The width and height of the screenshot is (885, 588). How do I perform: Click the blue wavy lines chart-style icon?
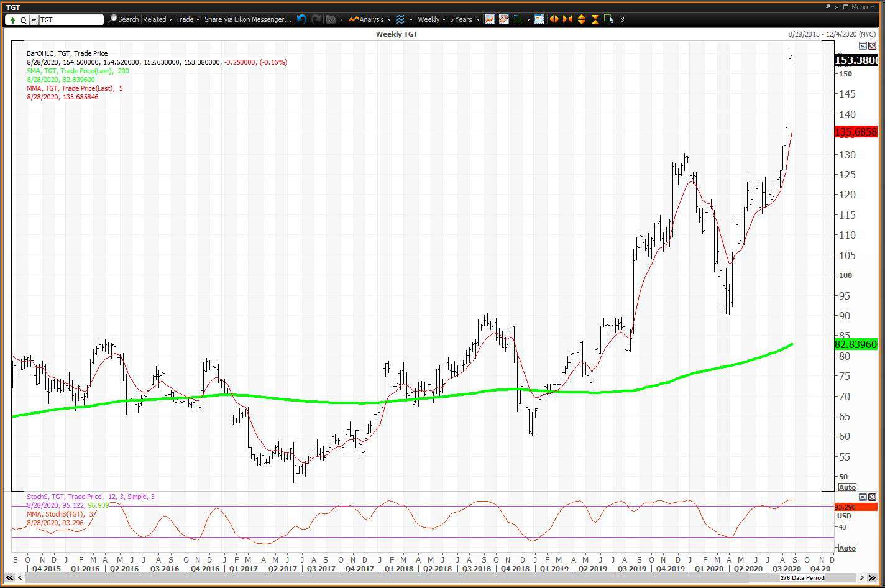400,19
